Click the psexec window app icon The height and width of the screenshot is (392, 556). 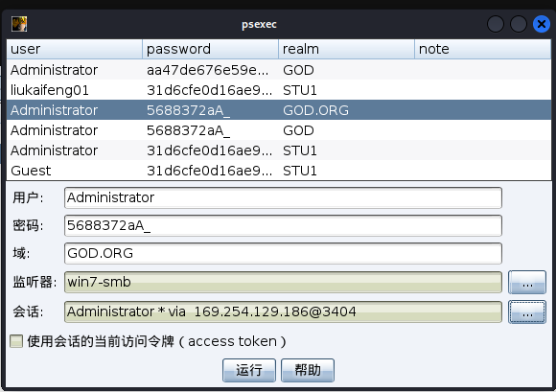19,24
